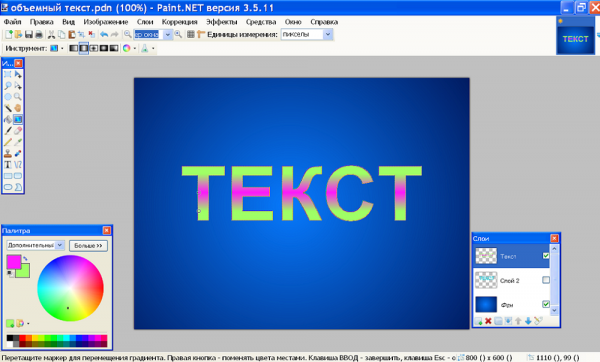Viewport: 600px width, 362px height.
Task: Select the ТЕКСТ image thumbnail at top right
Action: [x=576, y=39]
